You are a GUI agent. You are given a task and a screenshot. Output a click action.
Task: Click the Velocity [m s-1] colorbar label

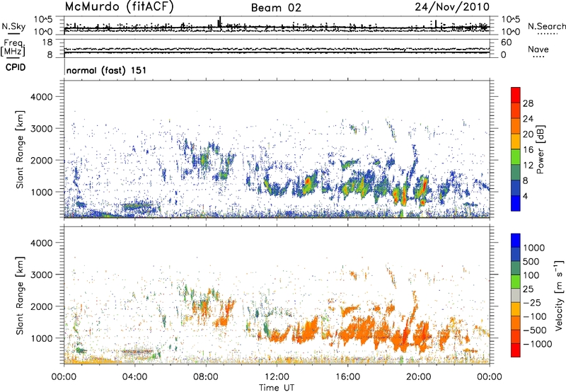(x=559, y=295)
